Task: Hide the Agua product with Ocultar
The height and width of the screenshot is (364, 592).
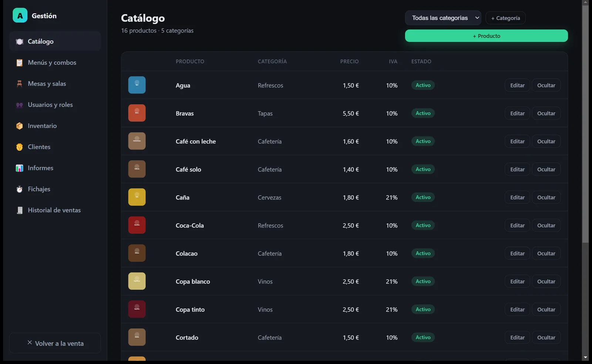Action: click(x=546, y=85)
